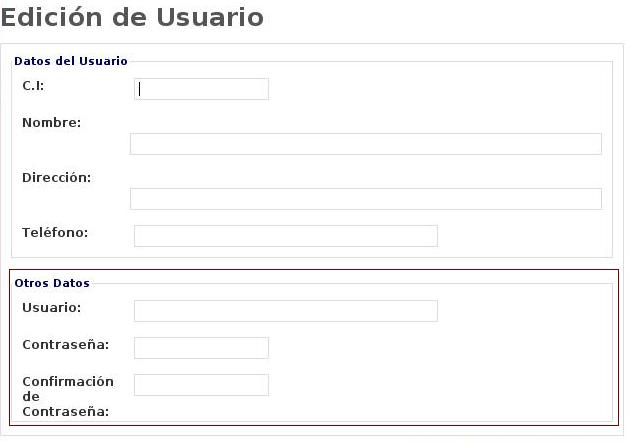Click the Teléfono: label
Screen dimensions: 629x442
(x=55, y=233)
